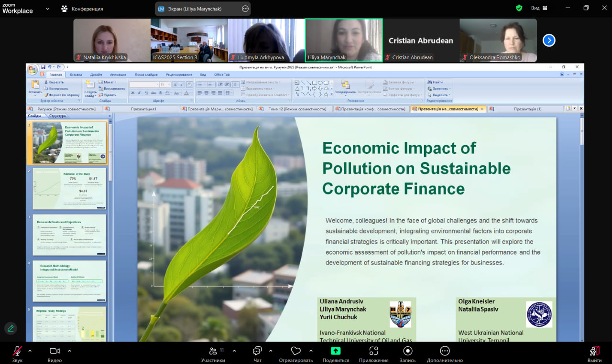The height and width of the screenshot is (364, 612).
Task: Open the Office Tab ribbon tab
Action: [222, 75]
